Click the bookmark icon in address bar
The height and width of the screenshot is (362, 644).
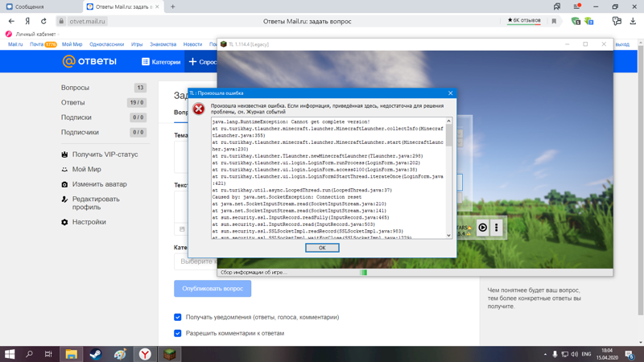pos(554,22)
